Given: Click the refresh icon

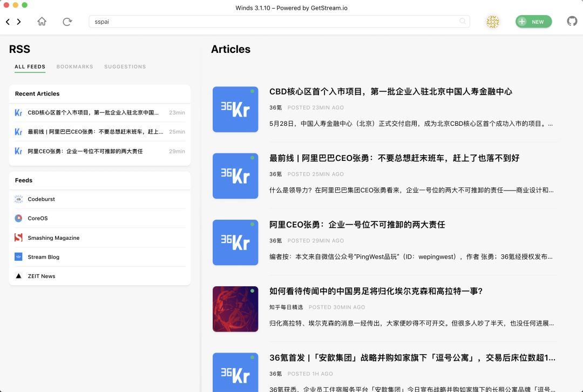Looking at the screenshot, I should coord(67,22).
